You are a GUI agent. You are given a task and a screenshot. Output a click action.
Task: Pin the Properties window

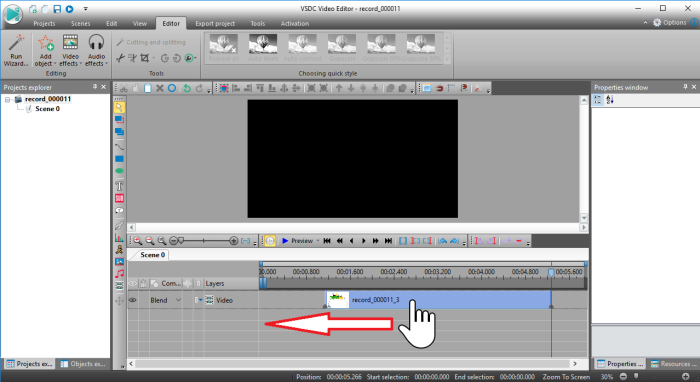(685, 87)
